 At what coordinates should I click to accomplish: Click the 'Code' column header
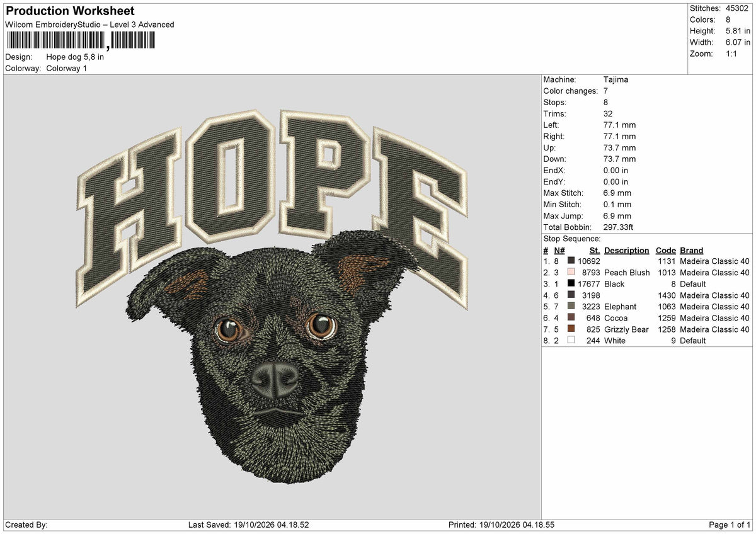pos(665,250)
